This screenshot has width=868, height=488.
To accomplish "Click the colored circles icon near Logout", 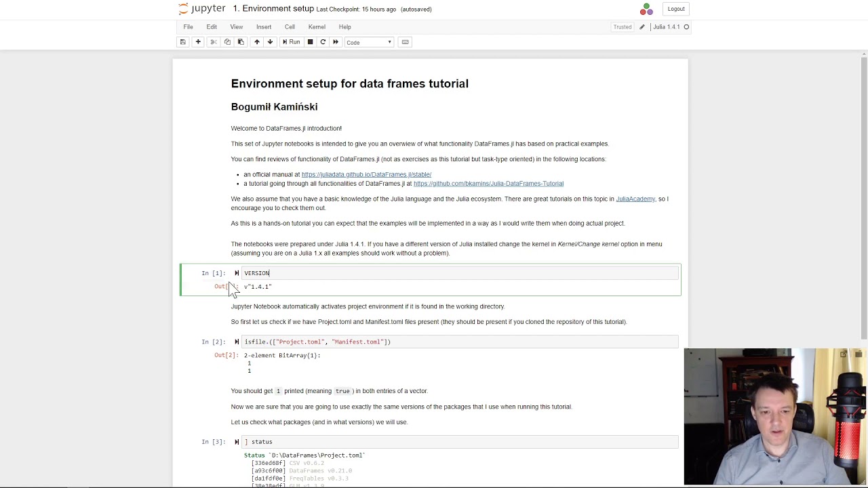I will point(646,9).
